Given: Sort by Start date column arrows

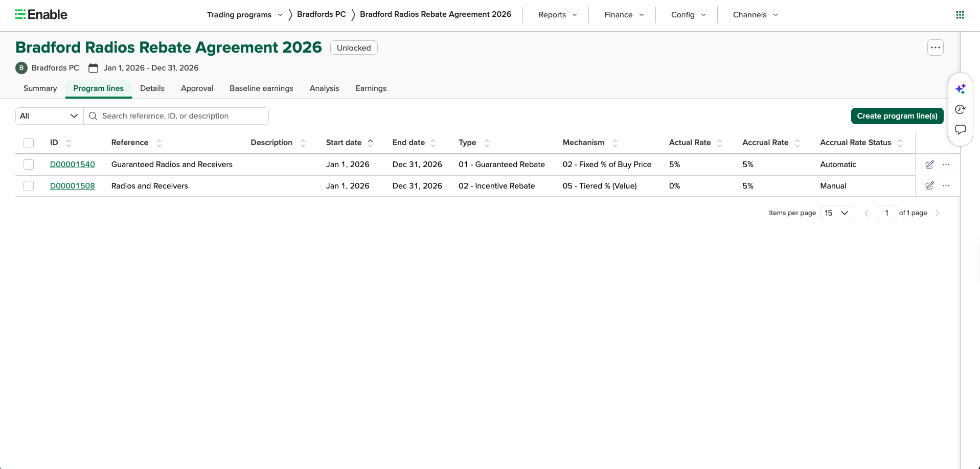Looking at the screenshot, I should (x=370, y=143).
